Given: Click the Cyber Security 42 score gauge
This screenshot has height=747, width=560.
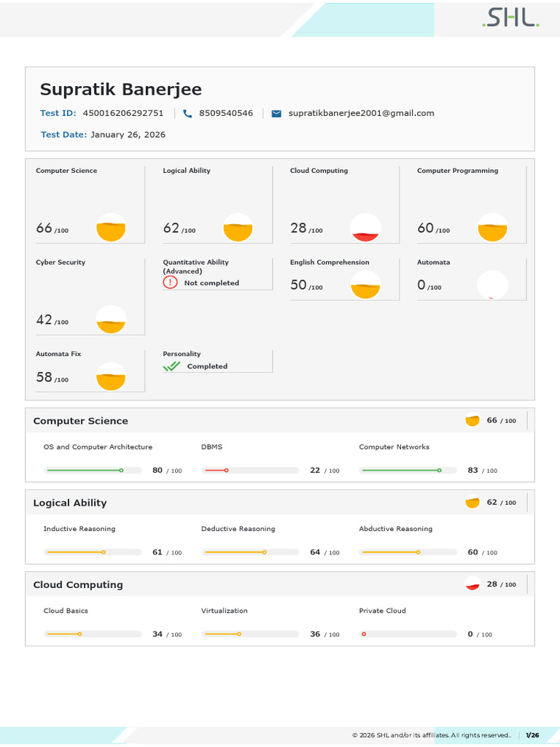Looking at the screenshot, I should 111,319.
